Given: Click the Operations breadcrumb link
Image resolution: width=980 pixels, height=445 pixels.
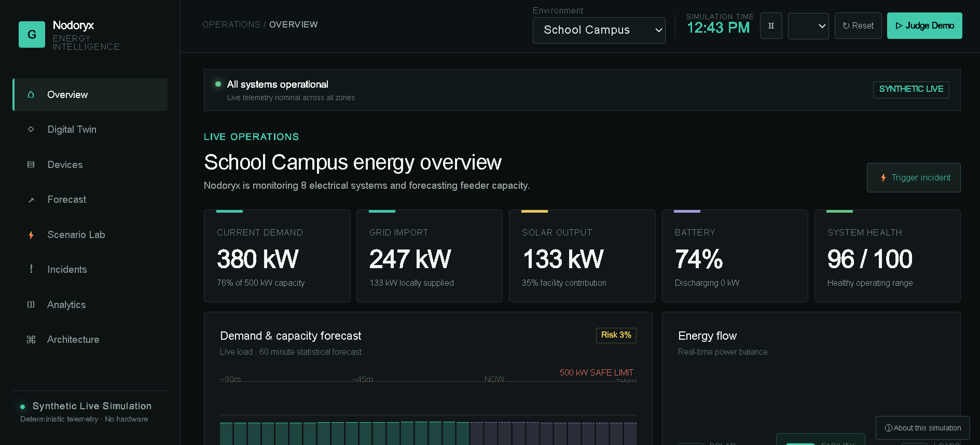Looking at the screenshot, I should coord(231,24).
